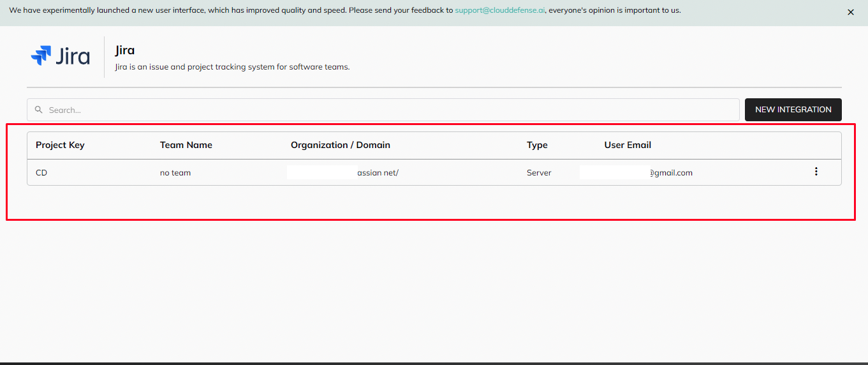The height and width of the screenshot is (365, 868).
Task: Dismiss the new interface announcement banner
Action: (850, 12)
